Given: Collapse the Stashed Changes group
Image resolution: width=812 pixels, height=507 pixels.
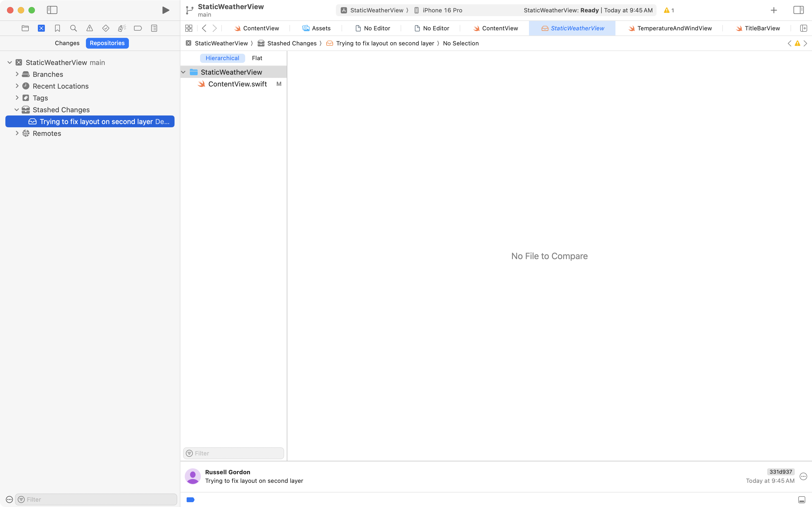Looking at the screenshot, I should point(17,110).
